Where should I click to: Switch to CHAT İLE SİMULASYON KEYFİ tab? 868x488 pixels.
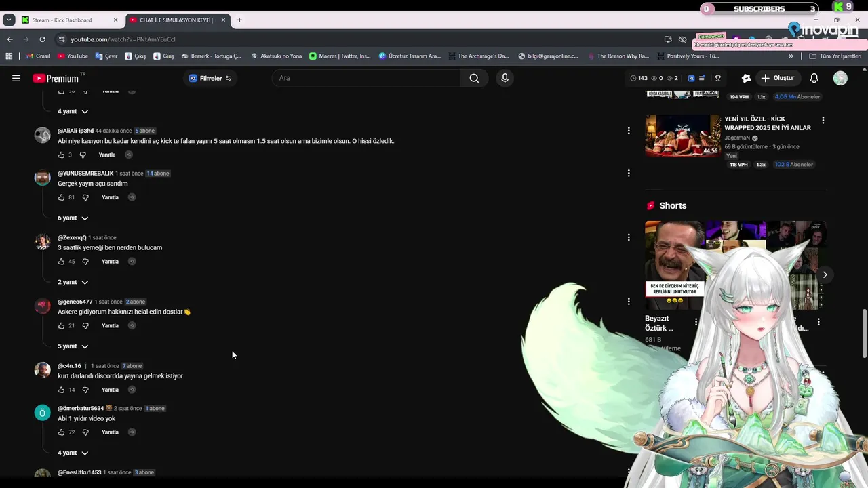pyautogui.click(x=178, y=20)
